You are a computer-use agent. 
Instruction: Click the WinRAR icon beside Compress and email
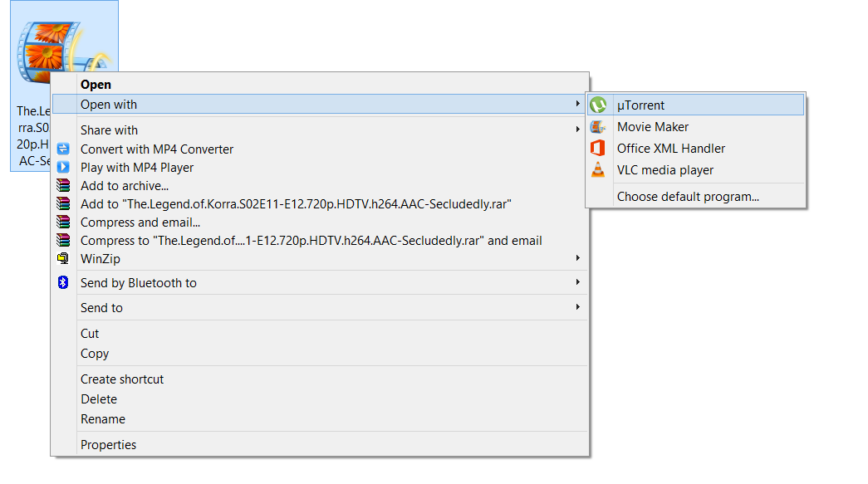coord(63,222)
